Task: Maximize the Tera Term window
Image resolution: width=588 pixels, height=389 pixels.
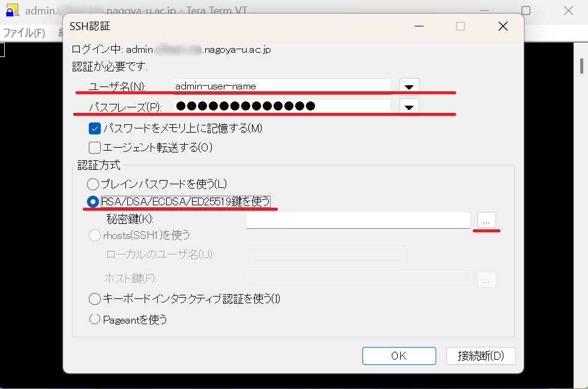Action: pos(526,10)
